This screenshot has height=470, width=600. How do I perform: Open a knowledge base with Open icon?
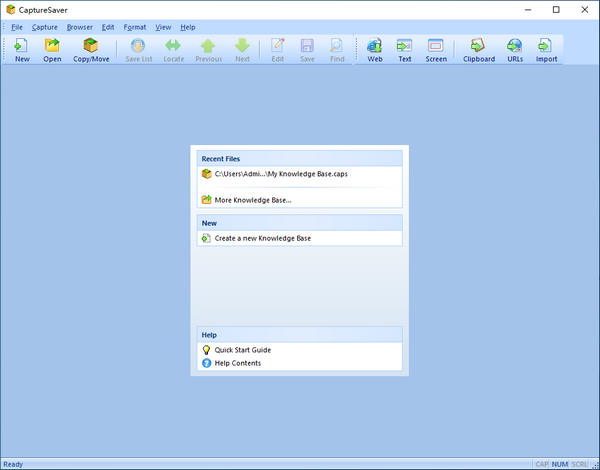[x=52, y=49]
